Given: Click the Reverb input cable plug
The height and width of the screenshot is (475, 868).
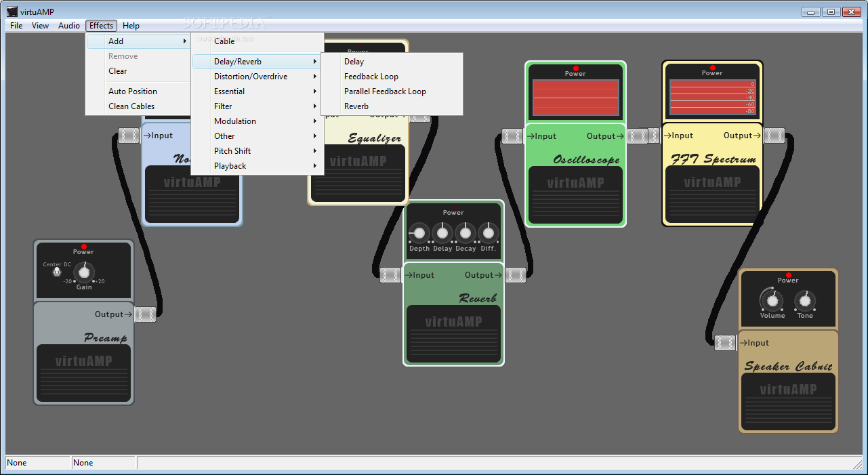Looking at the screenshot, I should point(390,275).
